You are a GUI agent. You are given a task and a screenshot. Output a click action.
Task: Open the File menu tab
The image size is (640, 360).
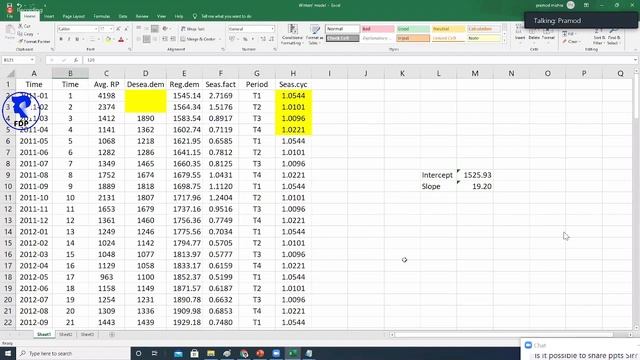click(9, 16)
